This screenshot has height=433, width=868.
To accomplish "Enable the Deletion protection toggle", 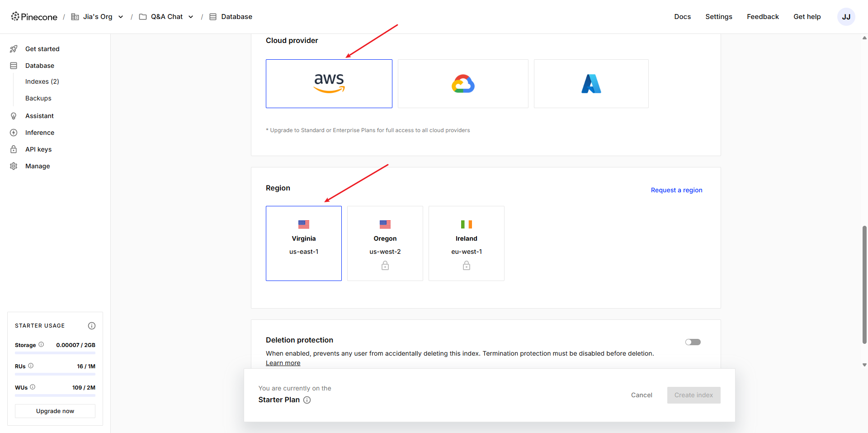I will pos(693,342).
